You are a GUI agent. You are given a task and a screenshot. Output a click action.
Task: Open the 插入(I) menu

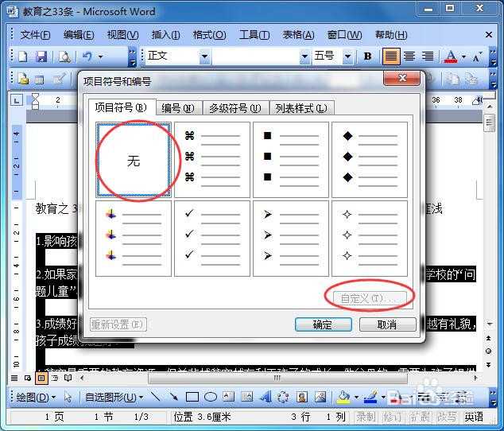(165, 35)
